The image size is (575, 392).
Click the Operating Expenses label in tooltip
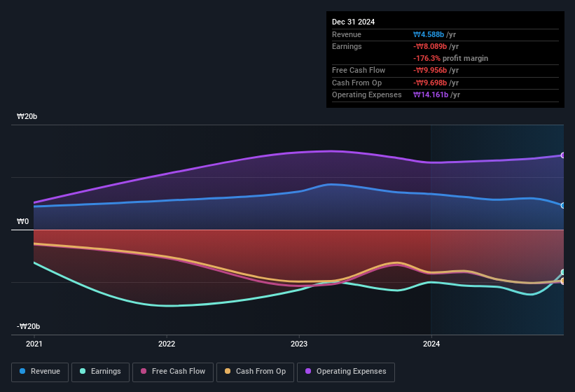(367, 95)
